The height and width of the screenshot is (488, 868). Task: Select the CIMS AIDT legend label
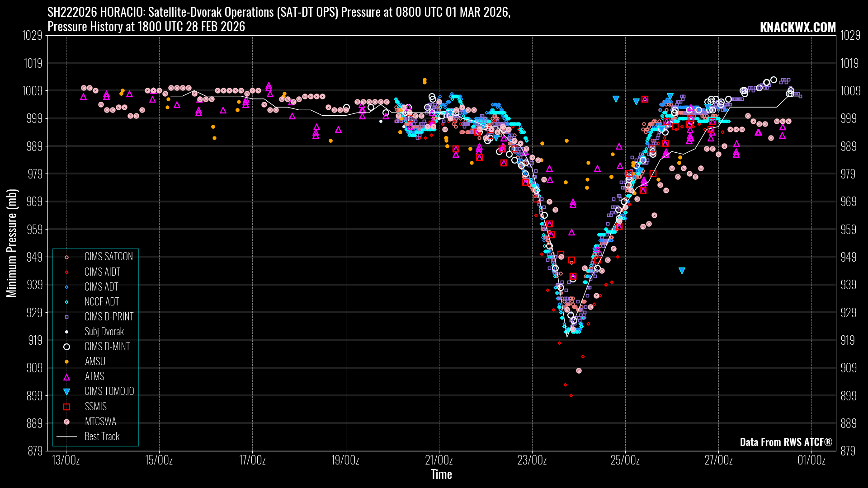[x=102, y=272]
